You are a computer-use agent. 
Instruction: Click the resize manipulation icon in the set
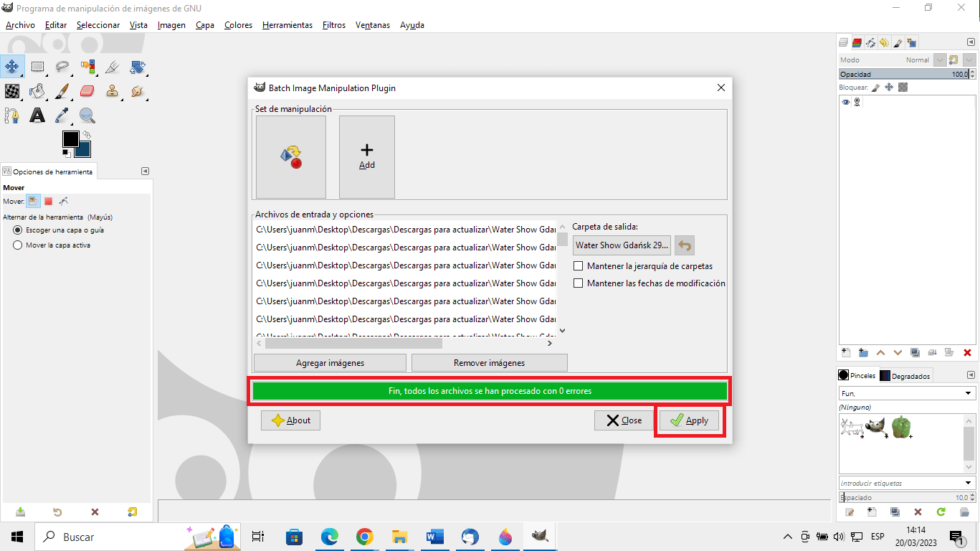pyautogui.click(x=291, y=157)
